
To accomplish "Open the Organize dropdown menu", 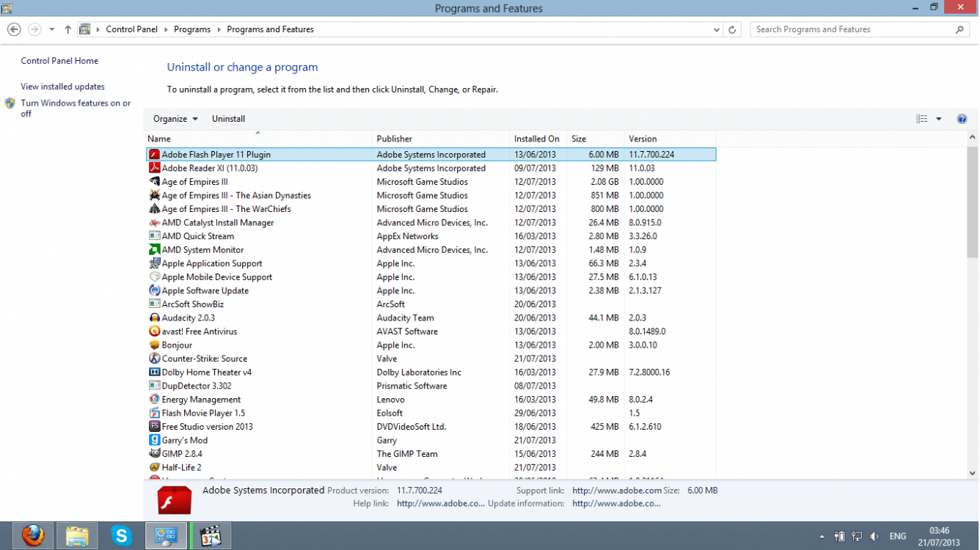I will click(175, 119).
